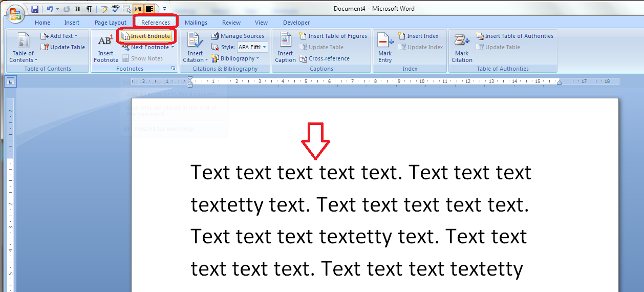
Task: Click the left indent marker on ruler
Action: tap(190, 85)
